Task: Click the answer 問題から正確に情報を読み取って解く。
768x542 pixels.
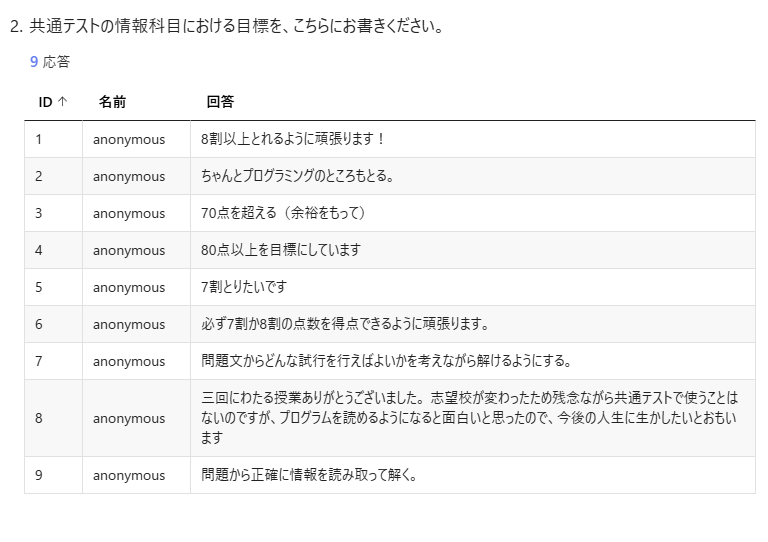Action: click(309, 475)
